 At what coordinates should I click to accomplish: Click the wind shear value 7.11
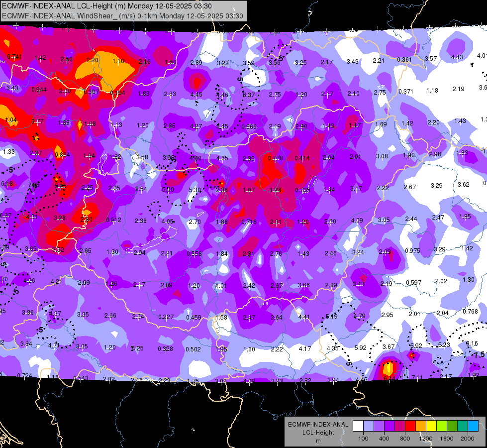coord(417,378)
